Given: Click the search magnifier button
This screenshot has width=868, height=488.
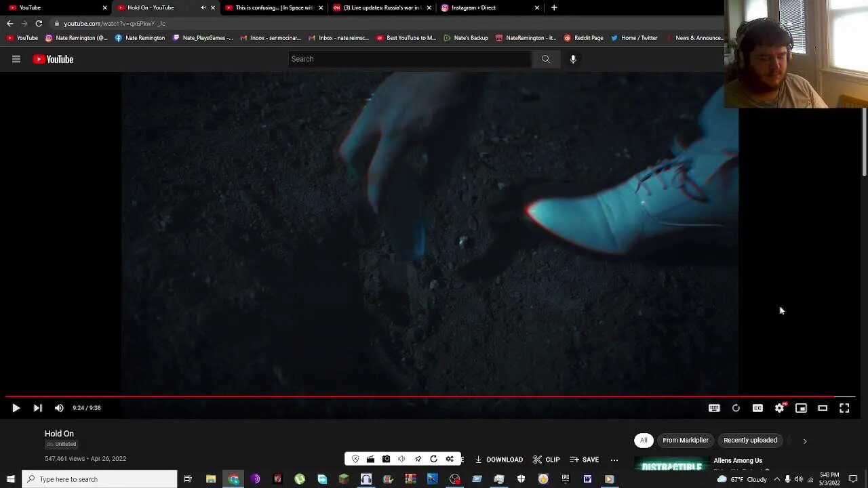Looking at the screenshot, I should 546,59.
